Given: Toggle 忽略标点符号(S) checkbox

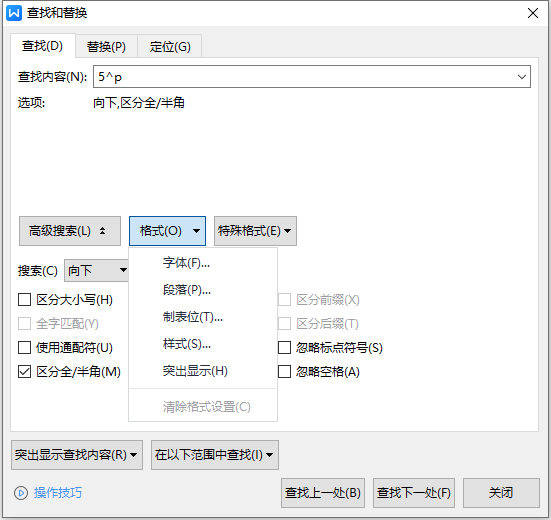Looking at the screenshot, I should pyautogui.click(x=284, y=347).
